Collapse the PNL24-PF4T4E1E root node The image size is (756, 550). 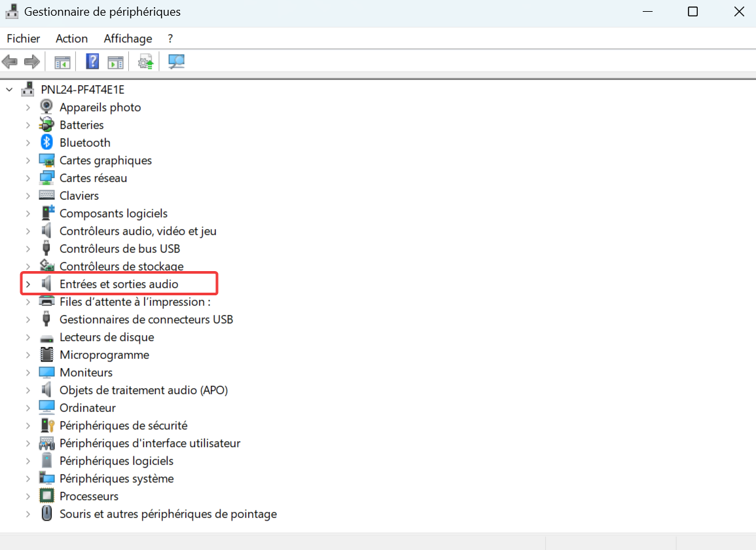click(x=9, y=89)
